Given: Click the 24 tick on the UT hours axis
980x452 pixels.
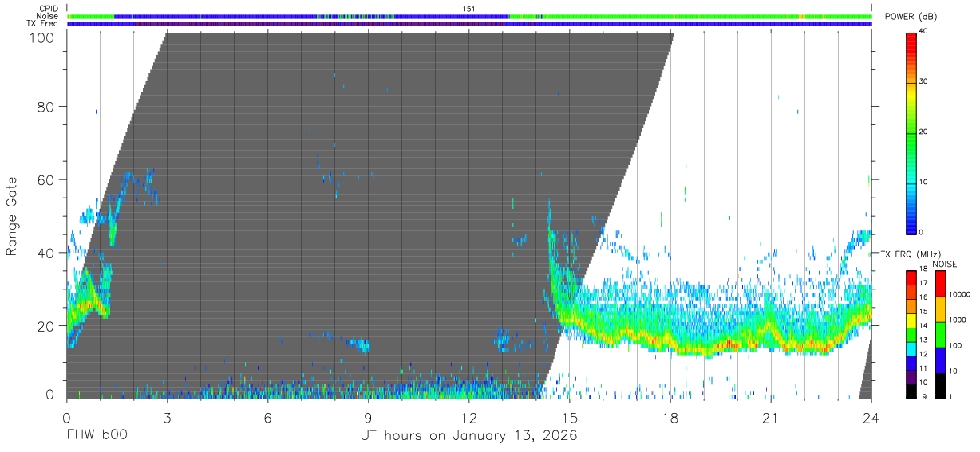Looking at the screenshot, I should 871,417.
